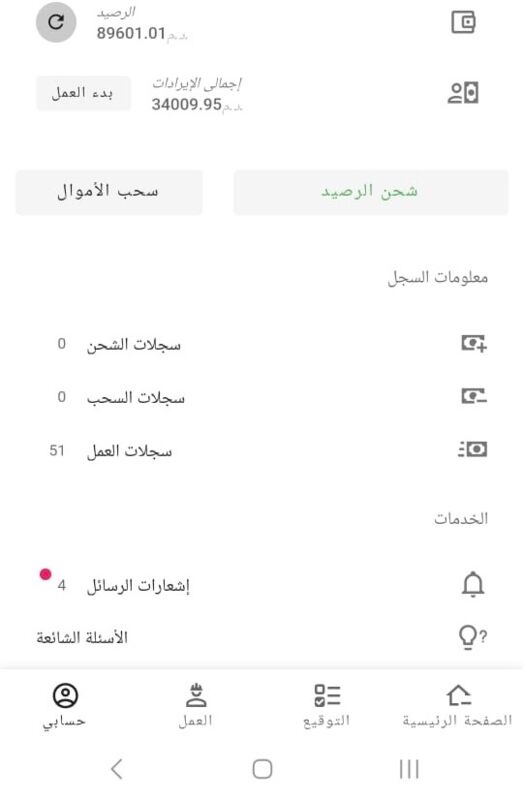Screen dimensions: 523x800
Task: Click the work records money icon
Action: click(x=472, y=449)
